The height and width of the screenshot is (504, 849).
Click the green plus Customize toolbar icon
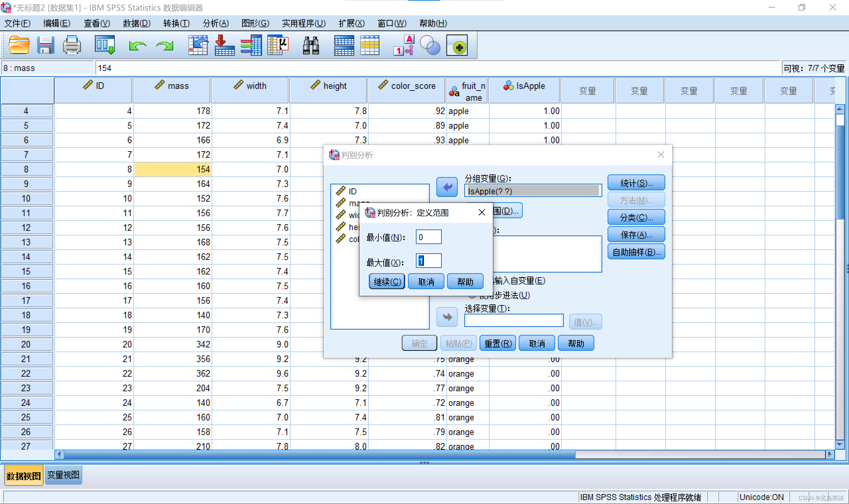pyautogui.click(x=457, y=45)
